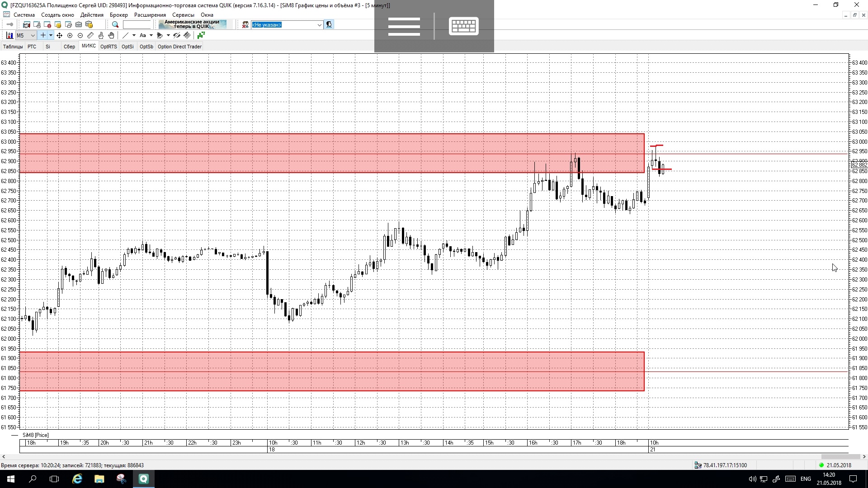
Task: Click the hamburger menu overlay button
Action: click(x=404, y=26)
